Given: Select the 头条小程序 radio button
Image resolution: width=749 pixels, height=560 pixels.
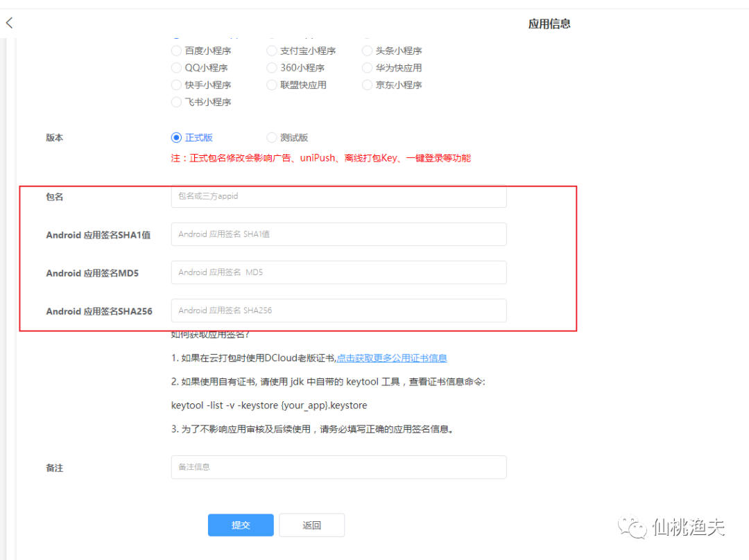Looking at the screenshot, I should [367, 50].
